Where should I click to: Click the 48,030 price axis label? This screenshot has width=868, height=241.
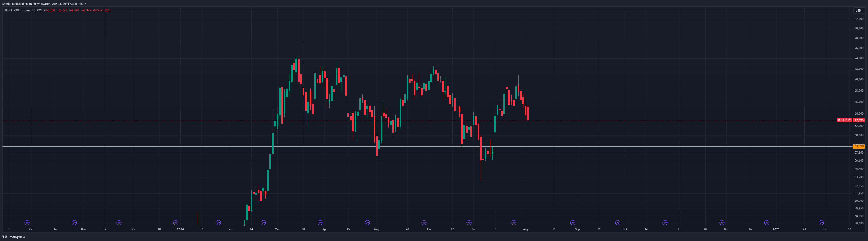[x=859, y=223]
